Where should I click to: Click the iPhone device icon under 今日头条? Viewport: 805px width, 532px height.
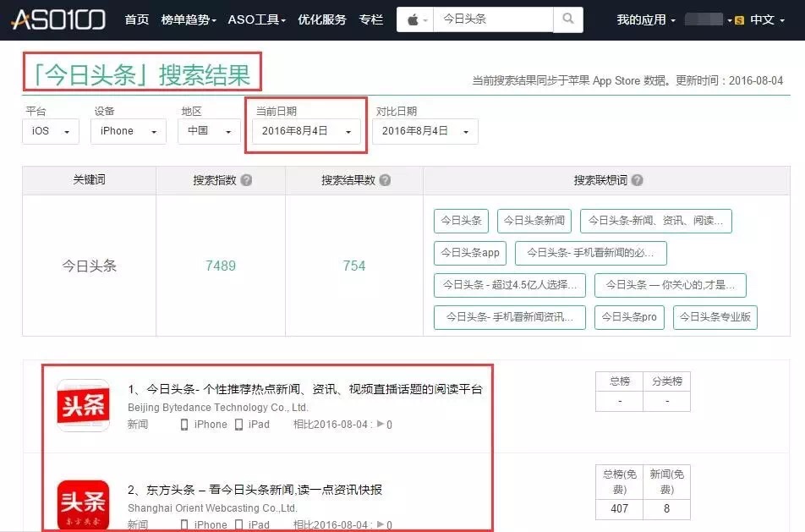pyautogui.click(x=184, y=425)
